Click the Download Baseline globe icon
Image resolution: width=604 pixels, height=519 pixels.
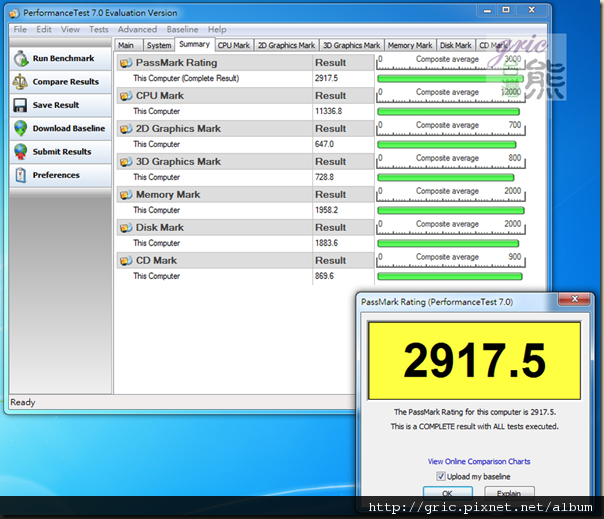tap(20, 128)
